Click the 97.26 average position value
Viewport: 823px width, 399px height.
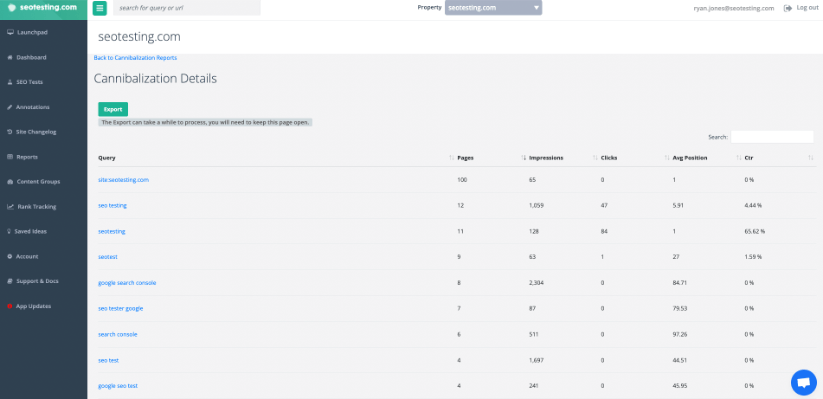[680, 334]
